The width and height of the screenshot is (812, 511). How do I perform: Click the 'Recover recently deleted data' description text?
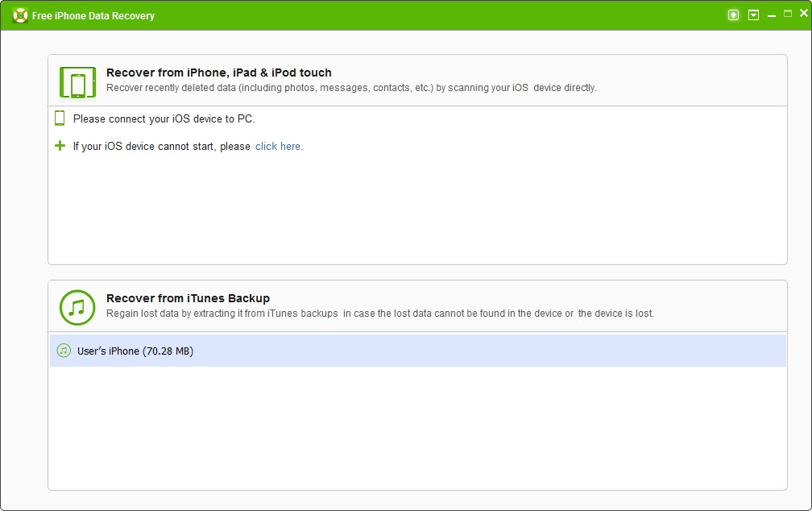point(351,88)
